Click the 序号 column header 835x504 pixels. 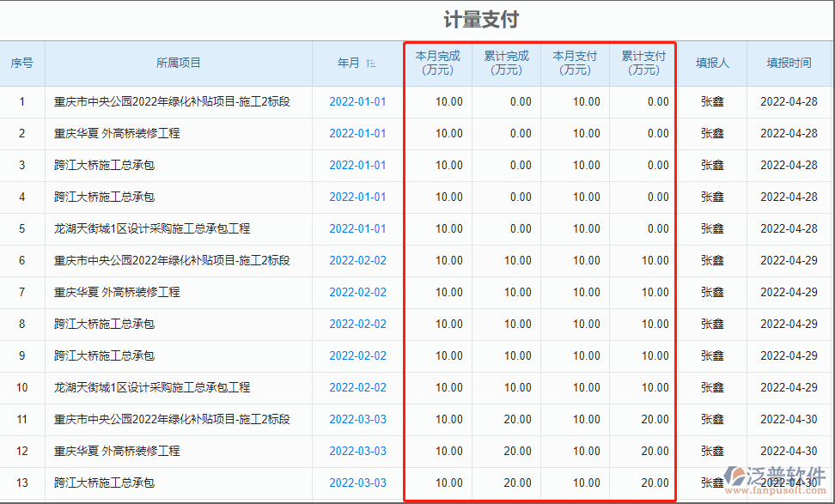[x=22, y=62]
